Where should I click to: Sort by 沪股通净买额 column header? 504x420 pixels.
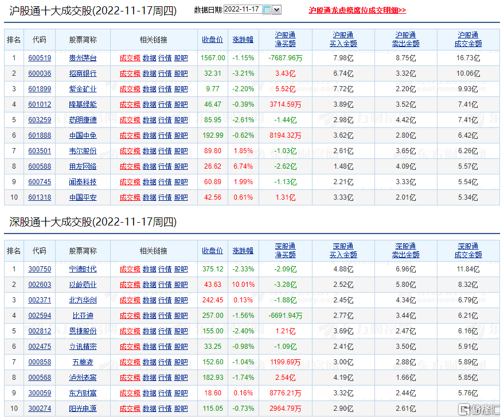pyautogui.click(x=285, y=39)
